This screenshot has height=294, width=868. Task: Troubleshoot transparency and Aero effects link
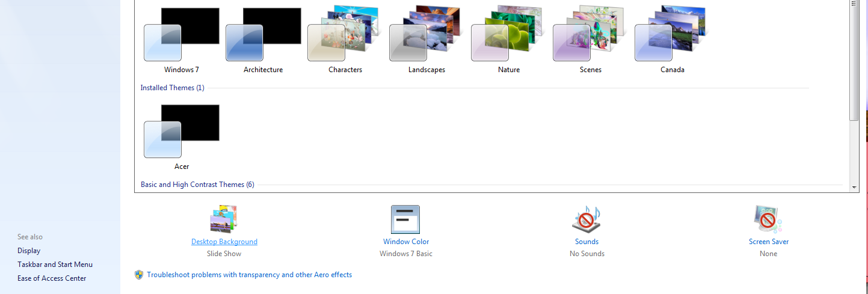250,275
